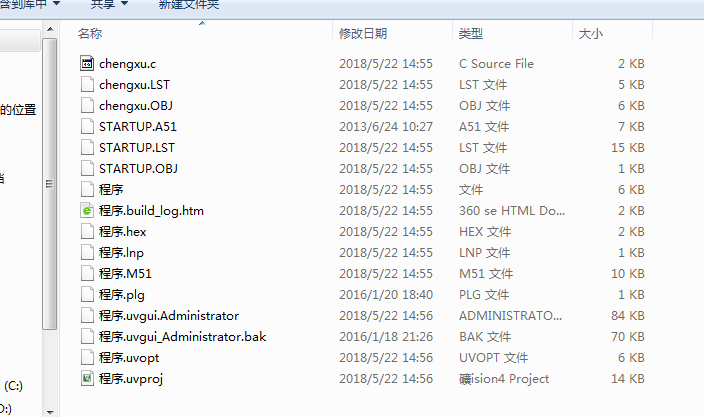The image size is (704, 417).
Task: Select file name chengxu.OBJ
Action: tap(136, 106)
